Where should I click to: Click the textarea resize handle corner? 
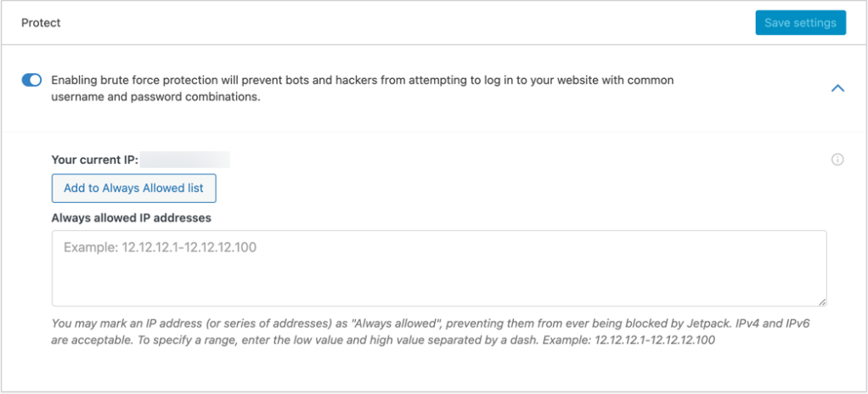(x=822, y=301)
